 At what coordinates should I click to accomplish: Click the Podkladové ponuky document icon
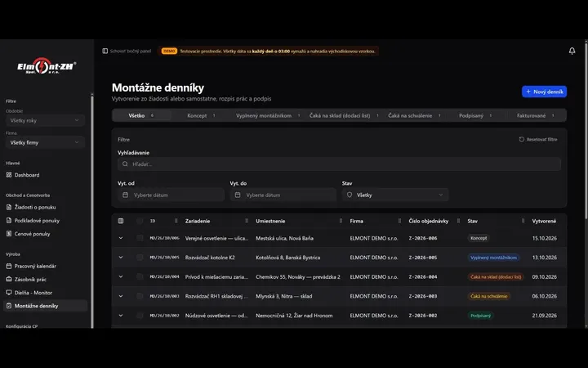point(9,221)
